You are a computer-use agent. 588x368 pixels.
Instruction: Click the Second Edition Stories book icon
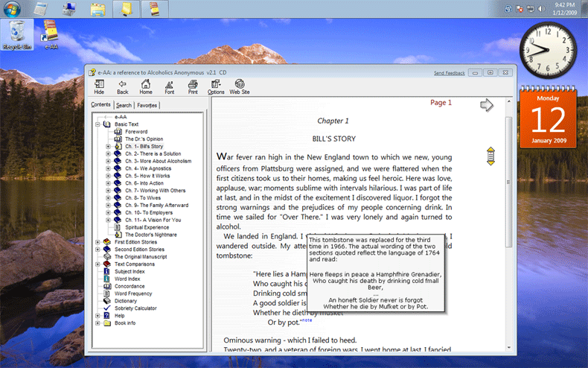click(107, 250)
